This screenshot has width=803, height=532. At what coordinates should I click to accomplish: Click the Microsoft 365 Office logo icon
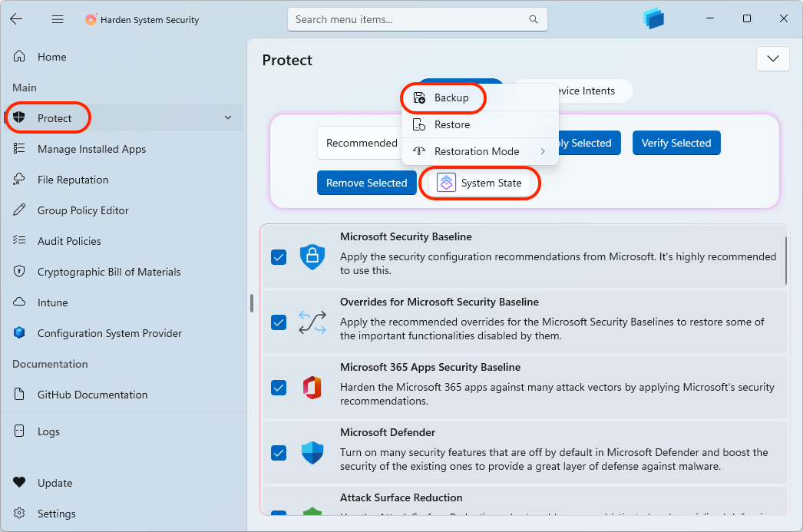312,388
